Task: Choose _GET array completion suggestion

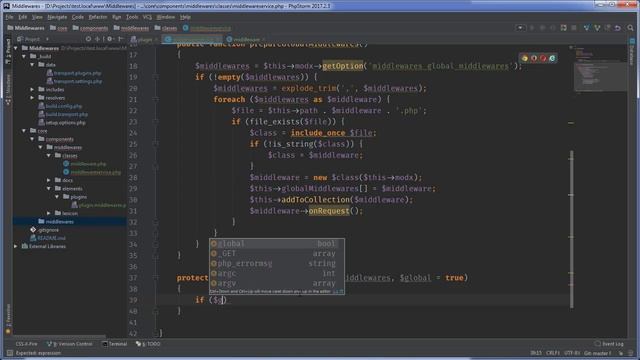Action: pos(277,253)
